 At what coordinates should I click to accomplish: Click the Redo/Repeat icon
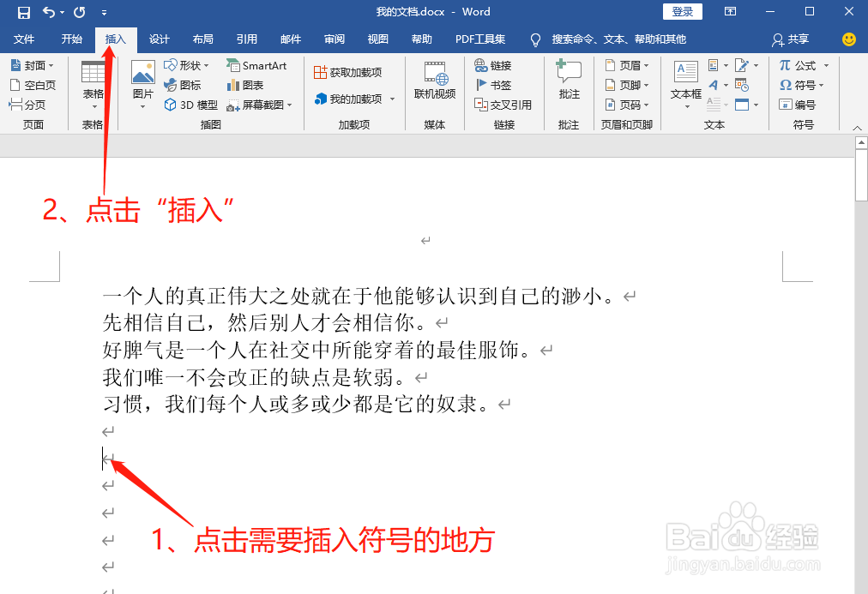[80, 12]
